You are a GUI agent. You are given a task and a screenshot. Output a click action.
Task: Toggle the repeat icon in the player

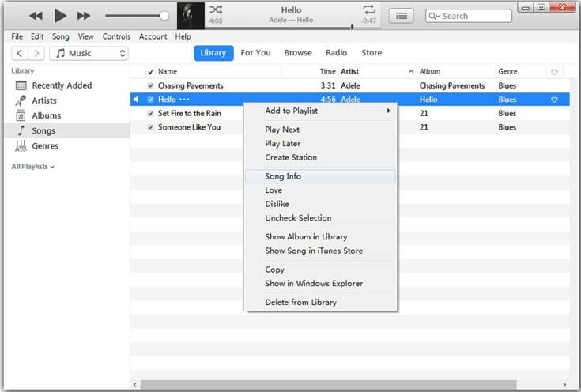pos(368,9)
